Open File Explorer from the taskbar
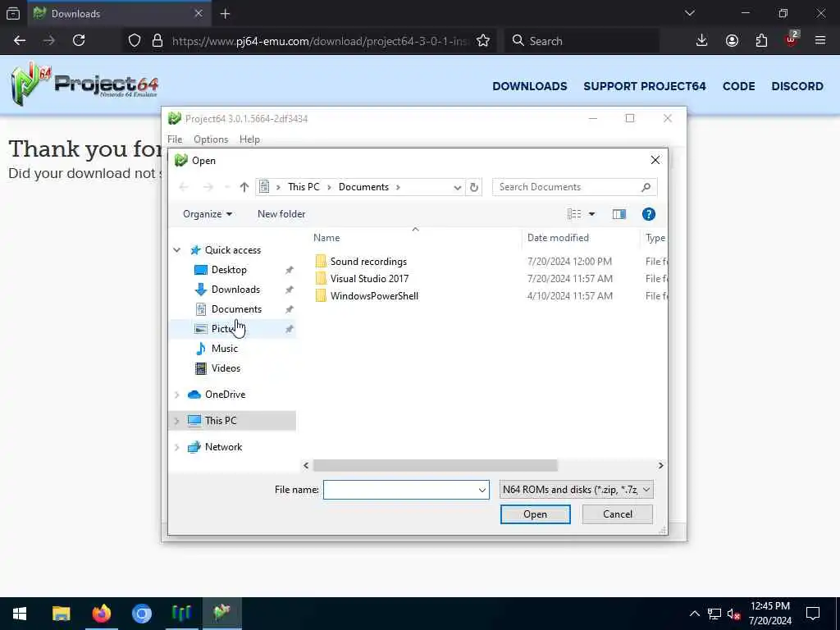 pyautogui.click(x=61, y=614)
